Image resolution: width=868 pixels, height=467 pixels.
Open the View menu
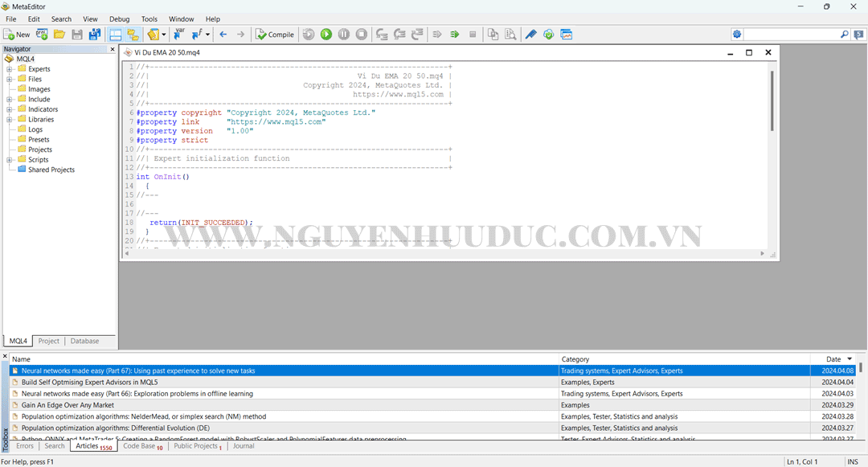click(x=90, y=18)
